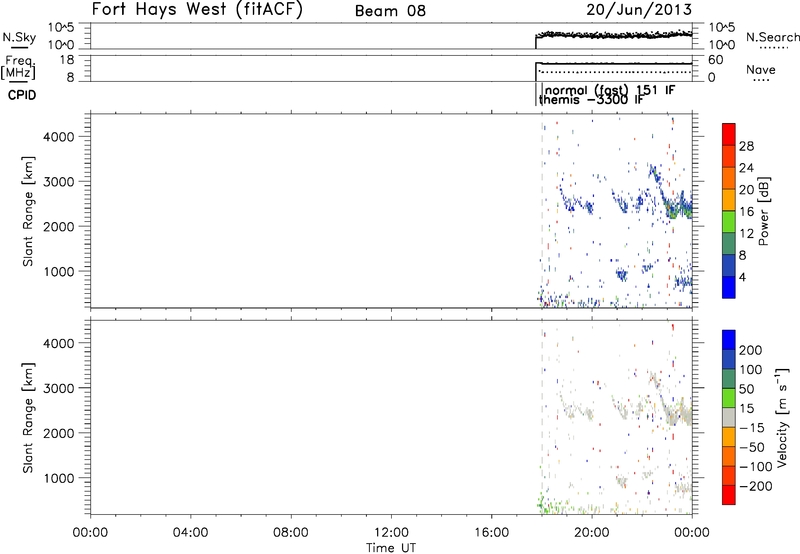Click the '3000' tick in Velocity panel
The width and height of the screenshot is (800, 554).
(58, 388)
